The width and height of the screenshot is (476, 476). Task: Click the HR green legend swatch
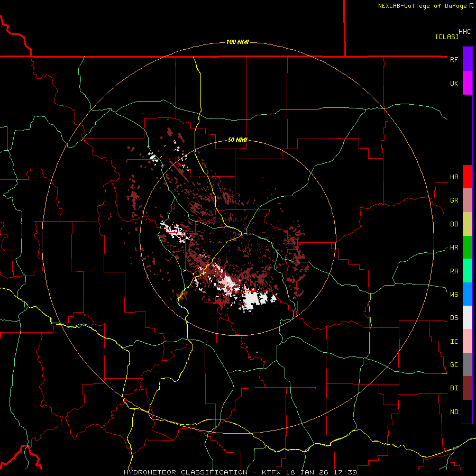pos(467,247)
